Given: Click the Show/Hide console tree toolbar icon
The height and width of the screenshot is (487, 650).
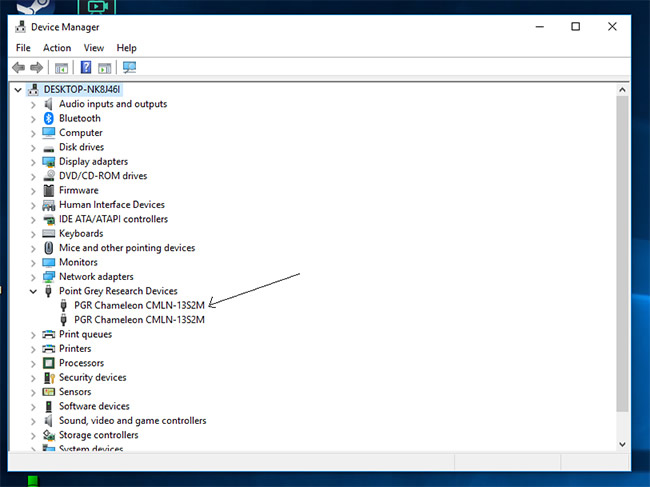Looking at the screenshot, I should (62, 68).
